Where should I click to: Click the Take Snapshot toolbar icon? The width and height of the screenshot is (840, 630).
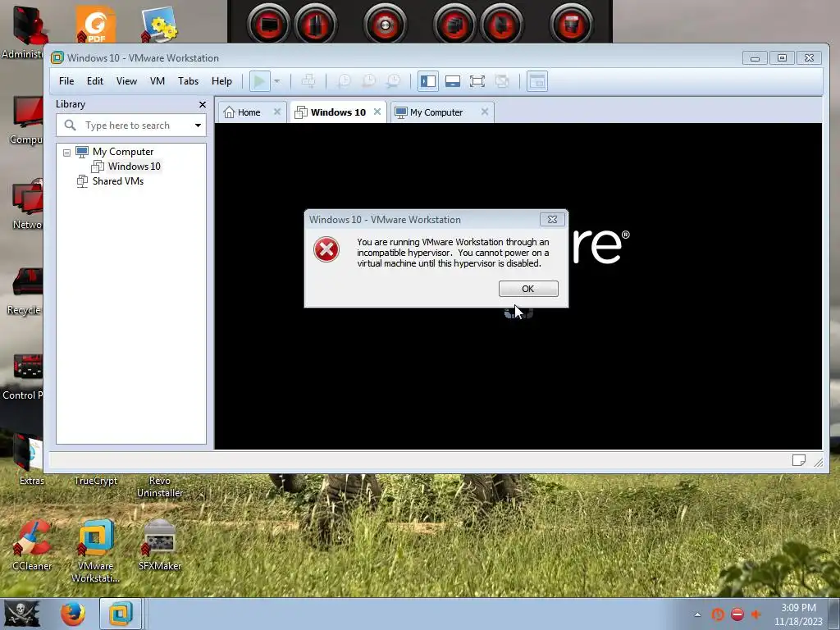[344, 81]
